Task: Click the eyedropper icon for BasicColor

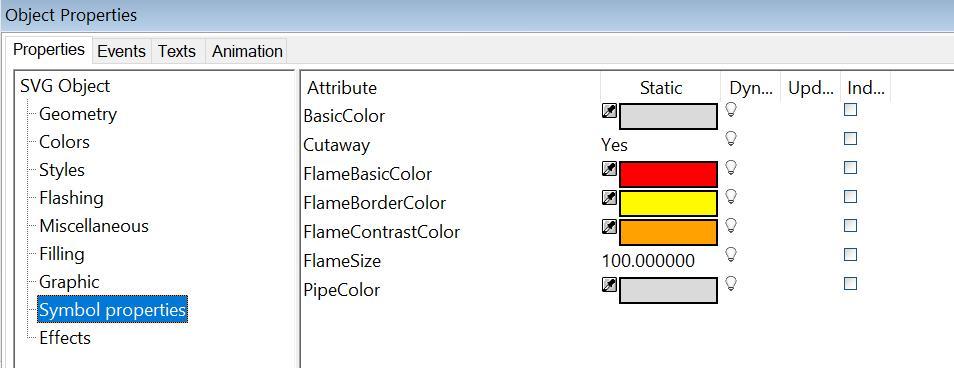Action: coord(609,111)
